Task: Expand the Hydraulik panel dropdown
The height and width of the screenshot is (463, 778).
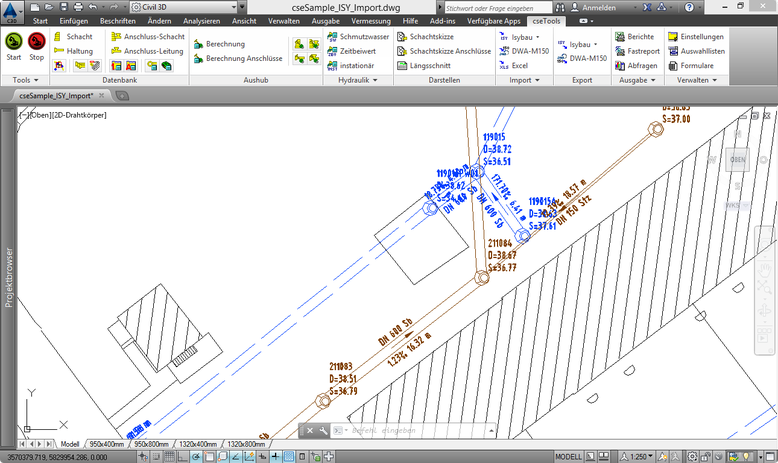Action: pyautogui.click(x=358, y=80)
